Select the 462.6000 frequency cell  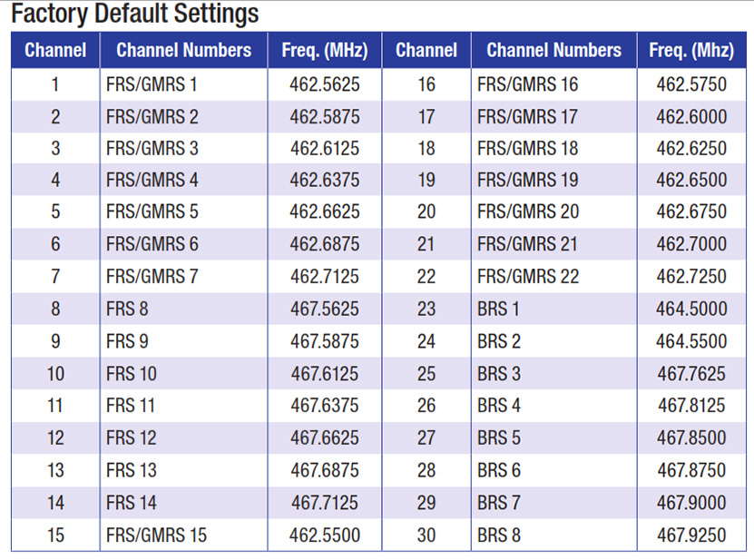(x=691, y=117)
